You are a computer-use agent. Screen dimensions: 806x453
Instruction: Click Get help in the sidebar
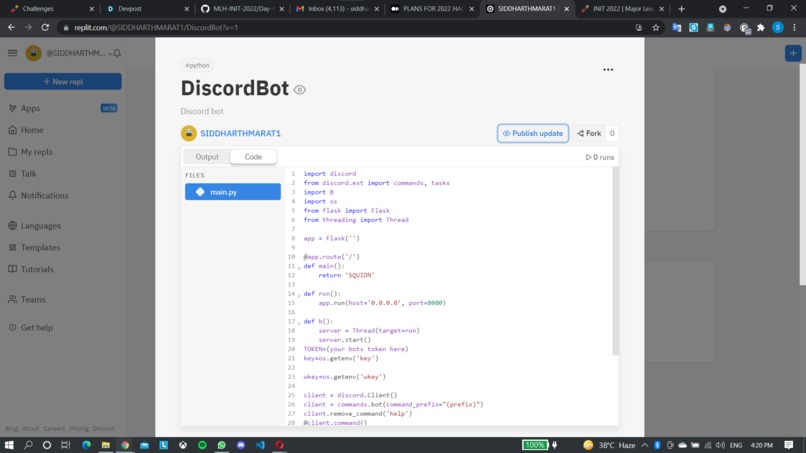36,328
